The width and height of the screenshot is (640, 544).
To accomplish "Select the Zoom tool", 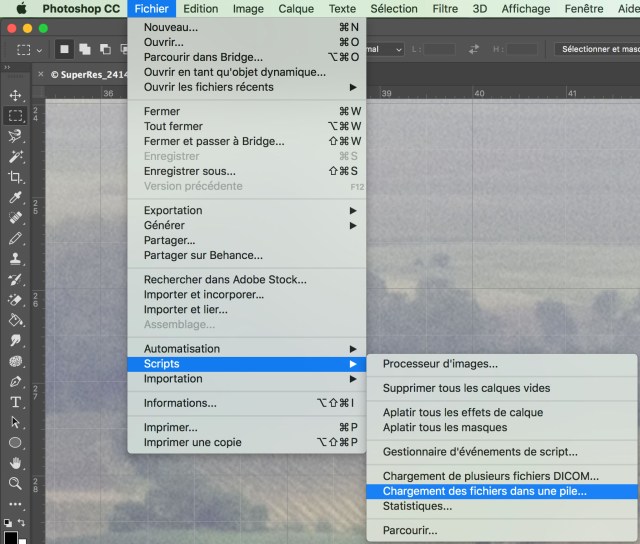I will coord(15,484).
